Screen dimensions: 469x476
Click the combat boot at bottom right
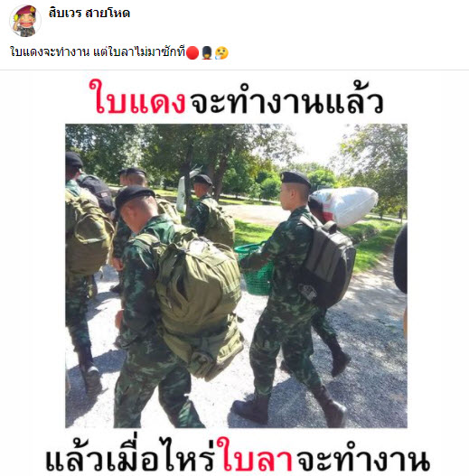pos(333,408)
